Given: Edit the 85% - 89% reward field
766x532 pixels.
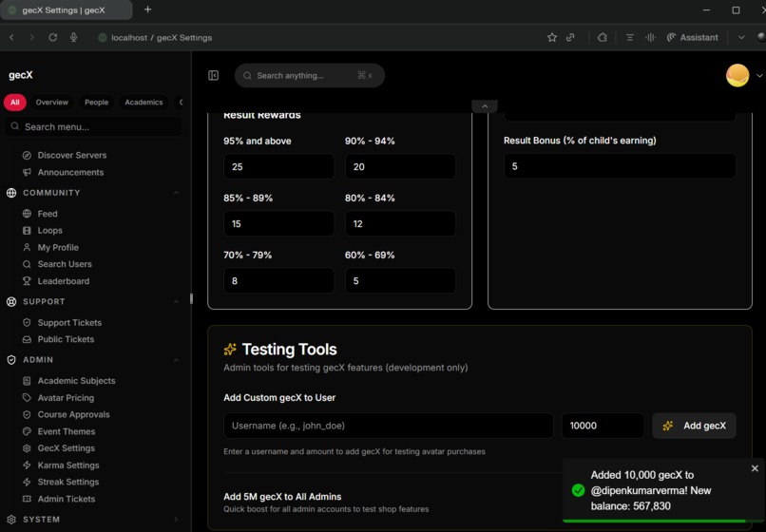Looking at the screenshot, I should (x=279, y=224).
